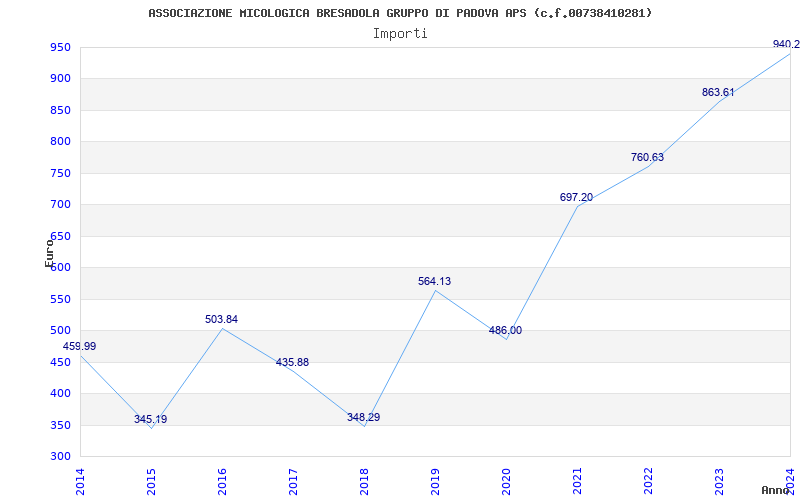
Task: Select the 760.63 data label
Action: point(647,158)
